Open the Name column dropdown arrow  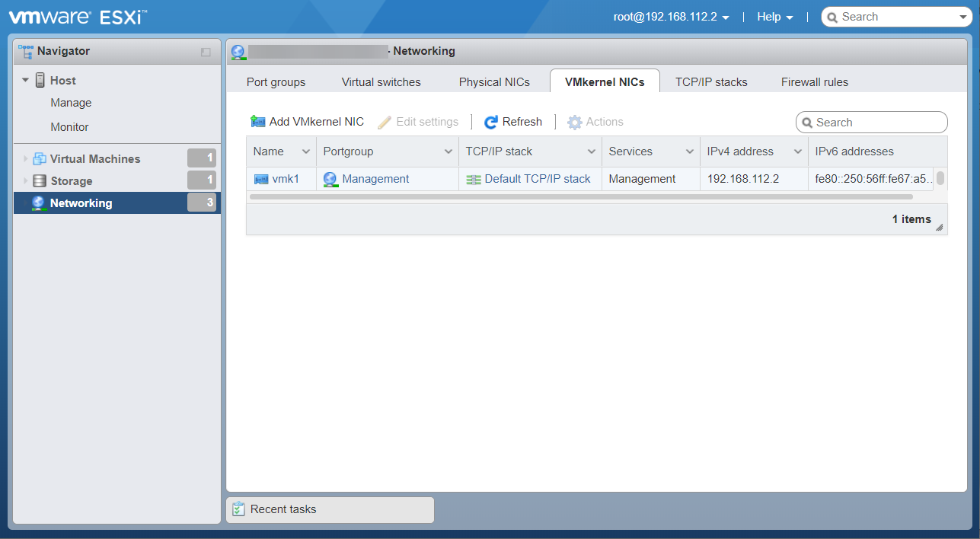click(x=306, y=151)
